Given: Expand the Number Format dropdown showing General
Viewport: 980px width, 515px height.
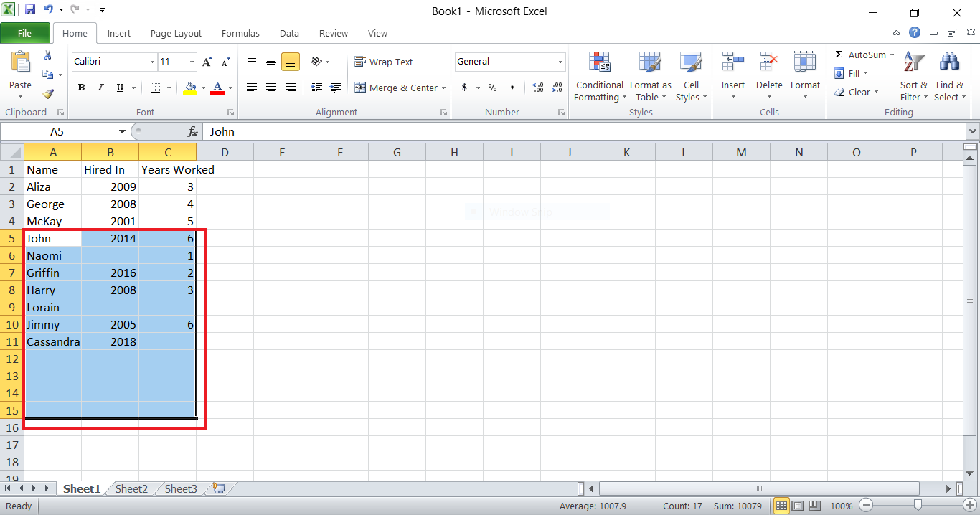Looking at the screenshot, I should click(x=560, y=62).
